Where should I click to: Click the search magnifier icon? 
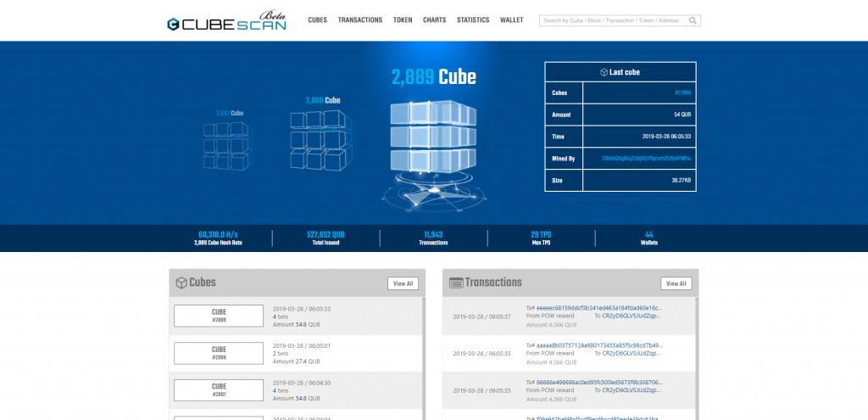(693, 20)
